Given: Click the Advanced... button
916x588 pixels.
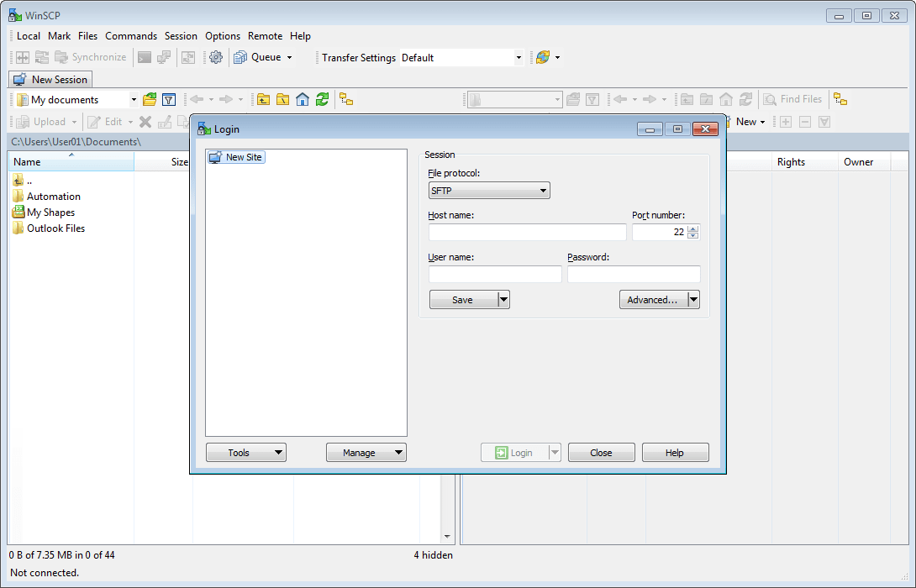Looking at the screenshot, I should [x=653, y=300].
